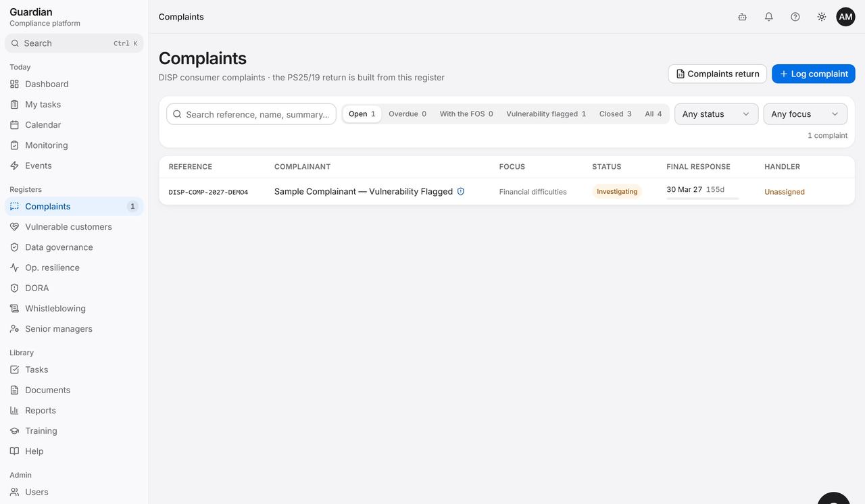This screenshot has height=504, width=865.
Task: Click the Tasks checkbox icon in Library
Action: pos(14,370)
